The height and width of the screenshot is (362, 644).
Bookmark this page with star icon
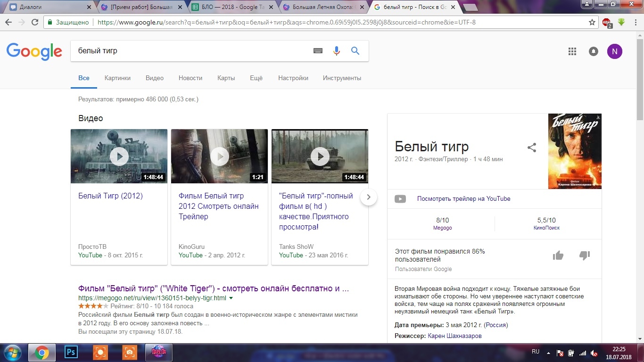592,22
